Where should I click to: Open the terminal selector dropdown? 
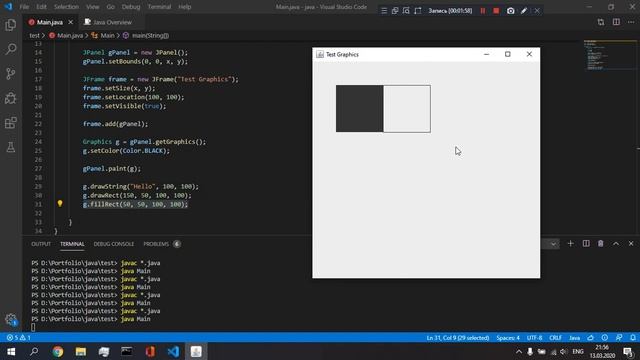[553, 244]
